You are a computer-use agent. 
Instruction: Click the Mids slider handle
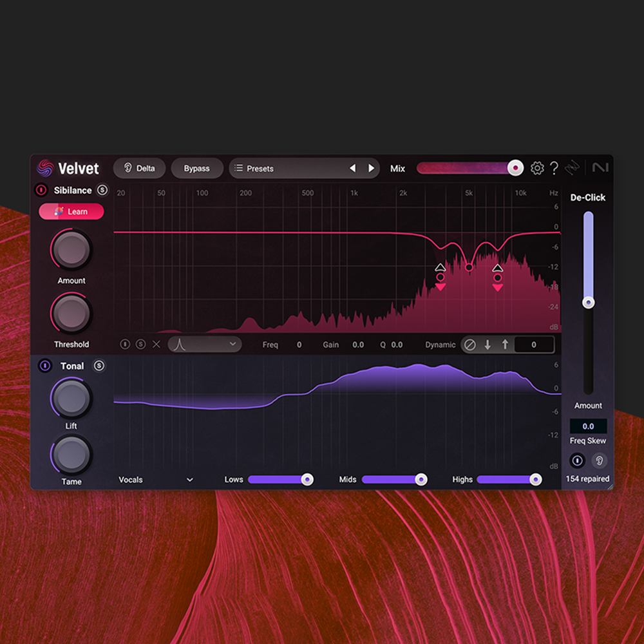pos(421,479)
